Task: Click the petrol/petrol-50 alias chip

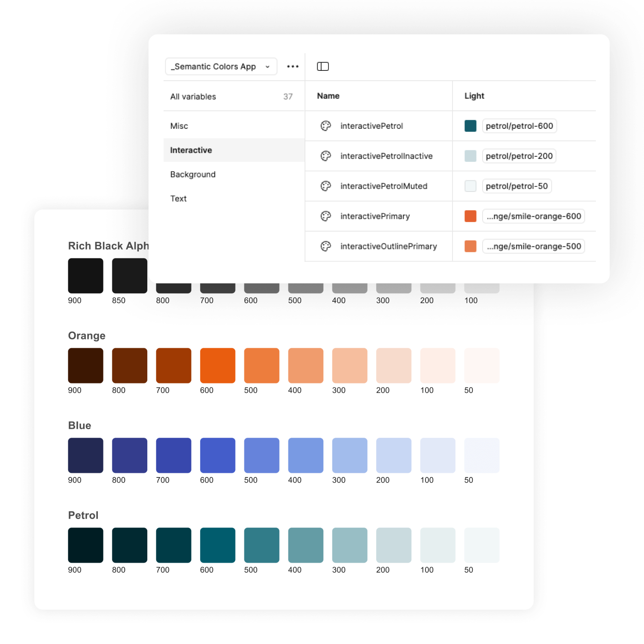Action: 517,186
